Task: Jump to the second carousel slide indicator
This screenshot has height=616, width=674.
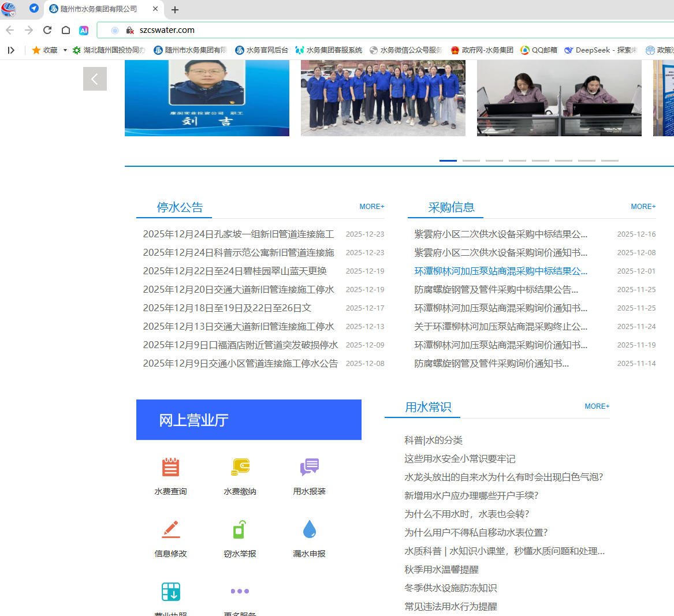Action: point(471,160)
